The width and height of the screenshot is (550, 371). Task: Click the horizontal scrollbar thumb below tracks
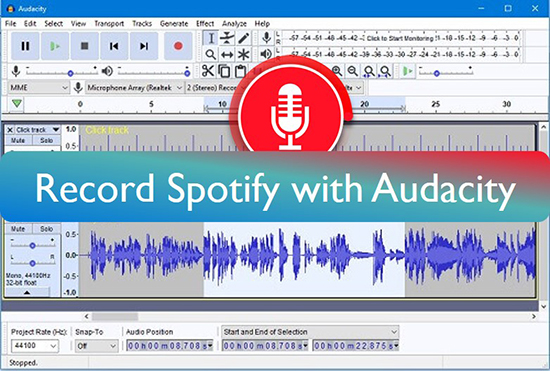pos(115,317)
